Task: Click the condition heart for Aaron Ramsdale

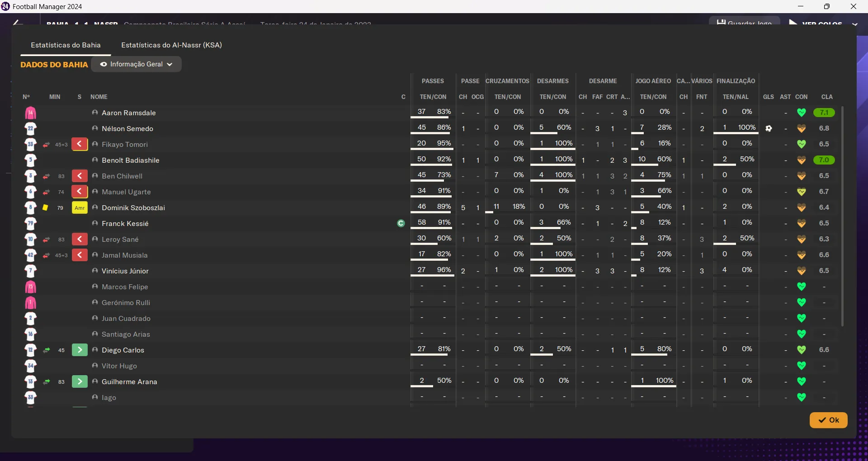Action: (802, 113)
